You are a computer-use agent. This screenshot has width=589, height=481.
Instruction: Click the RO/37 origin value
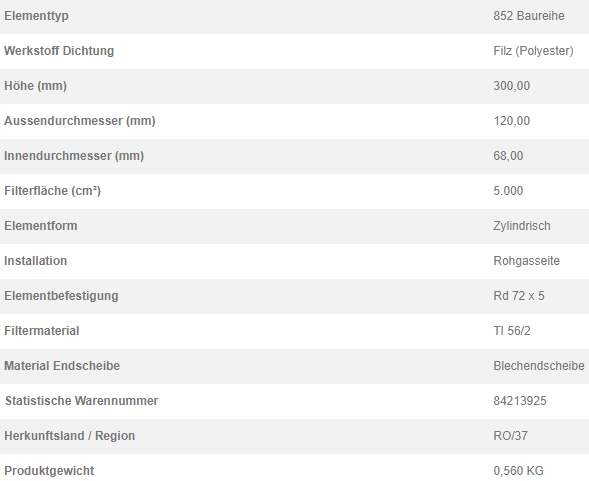(510, 436)
